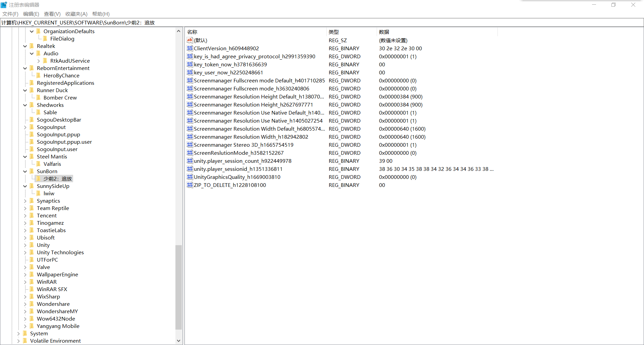The width and height of the screenshot is (644, 345).
Task: Click the ZIP_TO_DELETE binary value icon
Action: [190, 185]
